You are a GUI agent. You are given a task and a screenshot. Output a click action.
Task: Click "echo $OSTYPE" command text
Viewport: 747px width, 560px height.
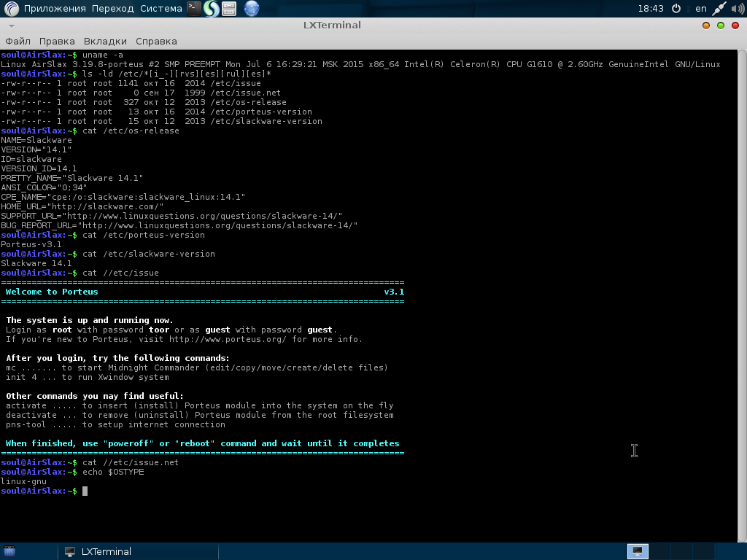click(113, 472)
